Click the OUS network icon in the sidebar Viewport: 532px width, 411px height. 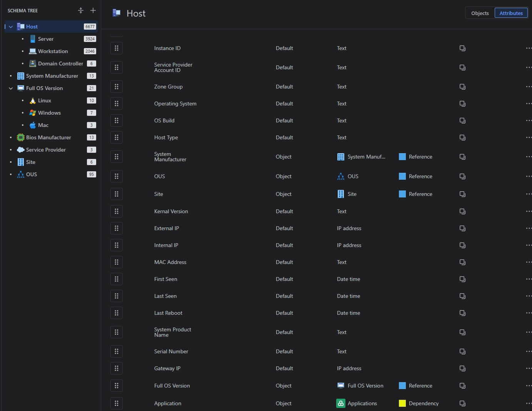pyautogui.click(x=20, y=174)
